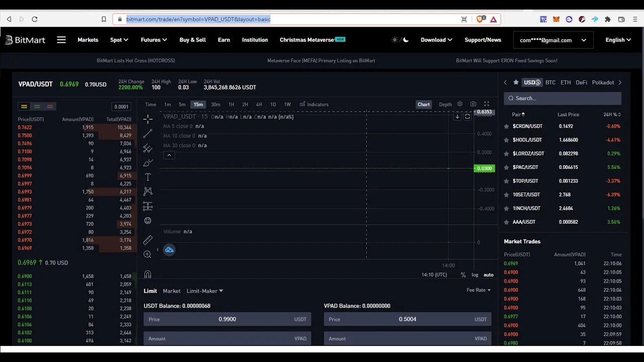Reload the browser page
644x362 pixels.
tap(34, 19)
